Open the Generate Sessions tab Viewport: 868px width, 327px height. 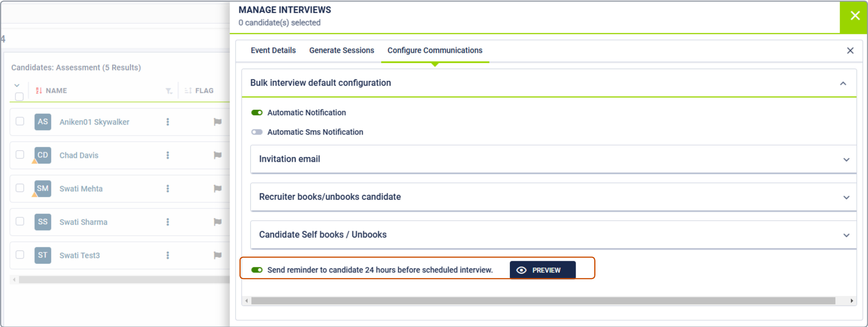(x=341, y=50)
